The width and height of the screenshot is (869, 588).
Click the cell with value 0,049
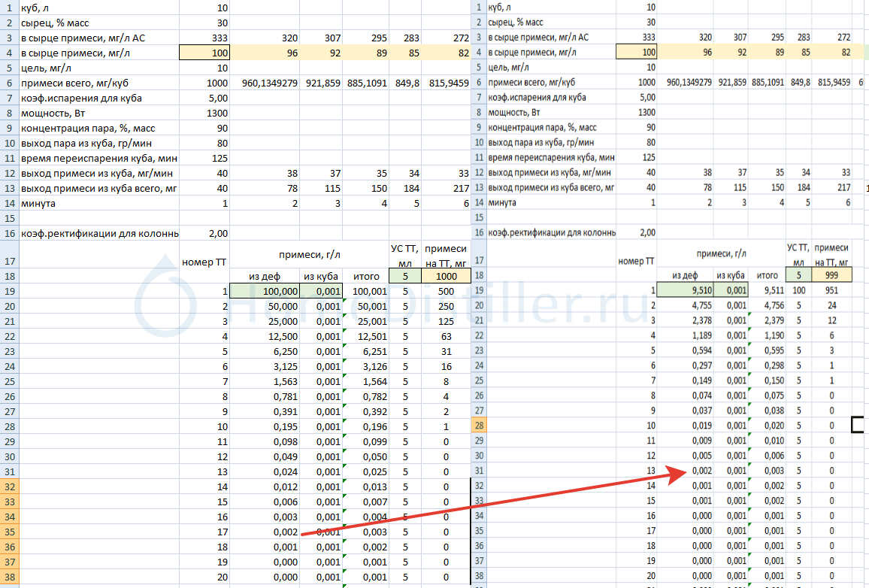265,456
